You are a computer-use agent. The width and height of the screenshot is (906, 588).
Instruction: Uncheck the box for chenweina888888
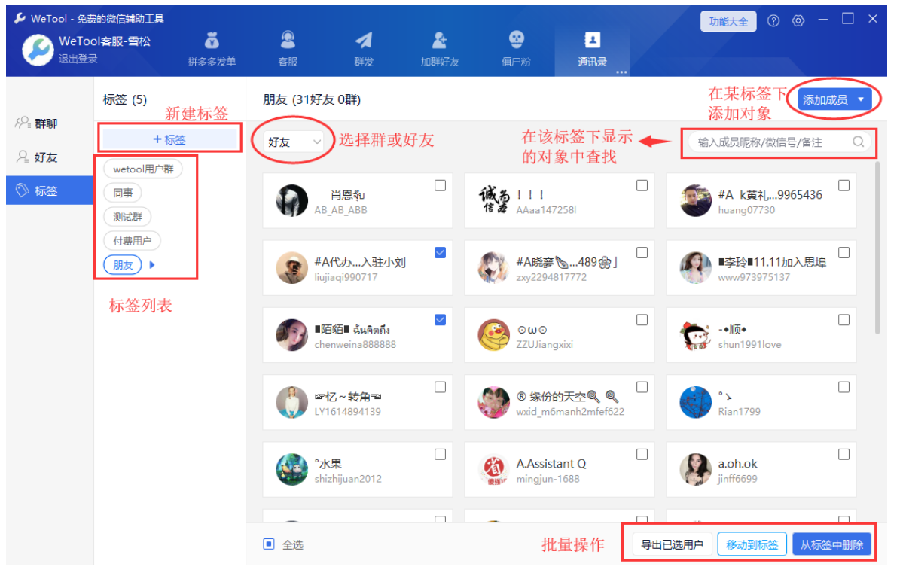441,320
